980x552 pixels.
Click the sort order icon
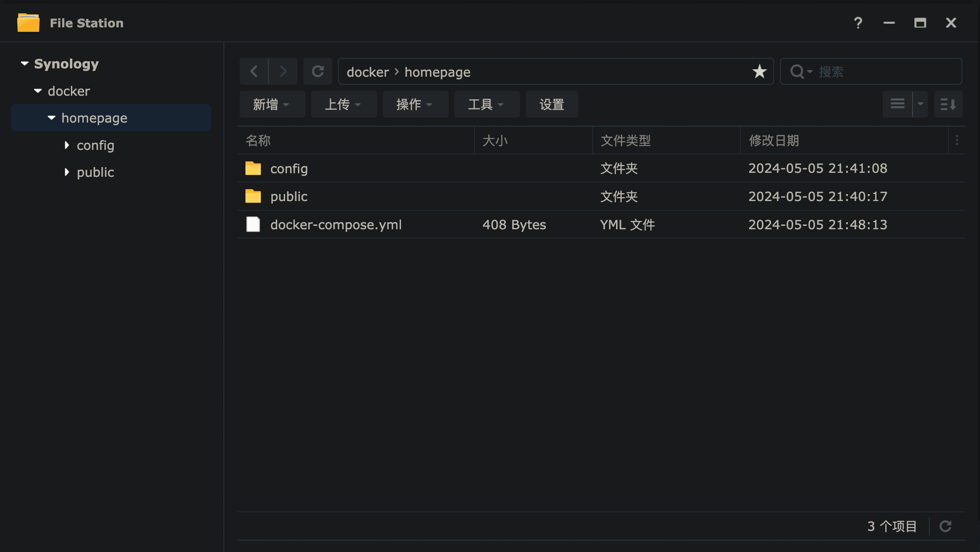point(948,104)
